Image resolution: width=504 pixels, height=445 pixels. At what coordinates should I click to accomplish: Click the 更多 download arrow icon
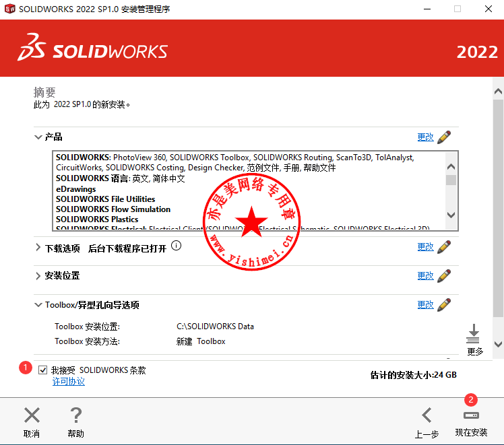point(474,334)
